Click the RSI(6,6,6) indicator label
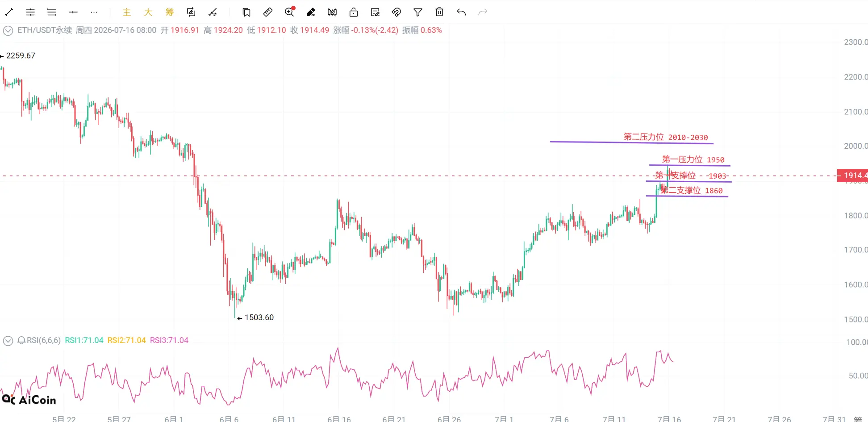 [44, 340]
